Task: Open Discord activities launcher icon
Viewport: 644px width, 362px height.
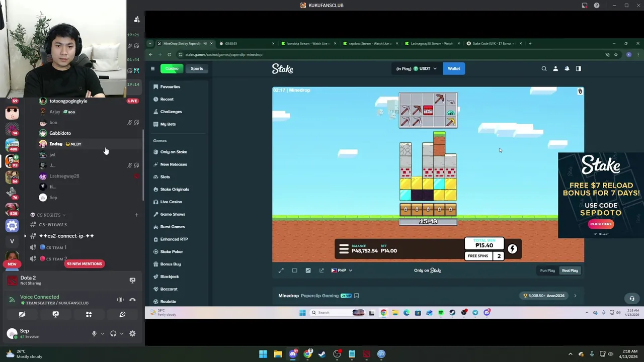Action: click(89, 314)
